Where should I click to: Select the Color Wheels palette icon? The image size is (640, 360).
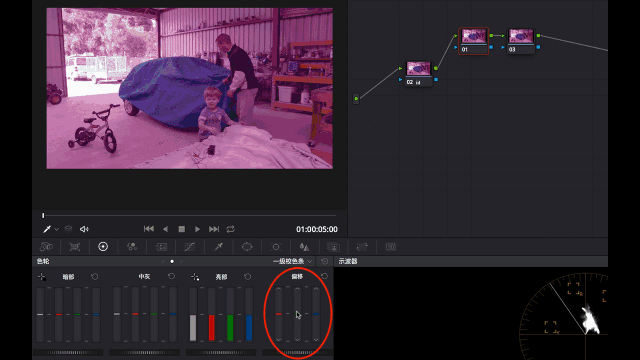coord(103,247)
